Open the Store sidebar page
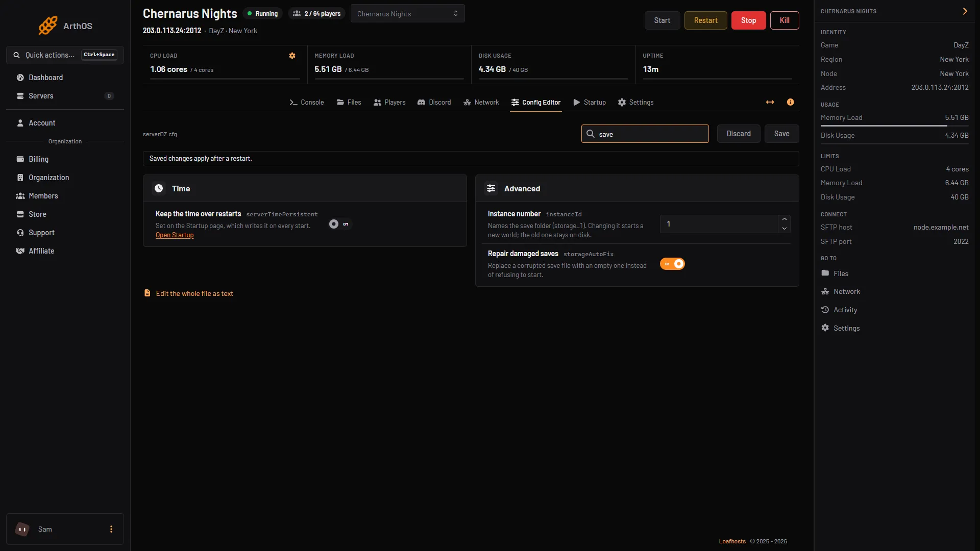This screenshot has height=551, width=980. (x=65, y=214)
